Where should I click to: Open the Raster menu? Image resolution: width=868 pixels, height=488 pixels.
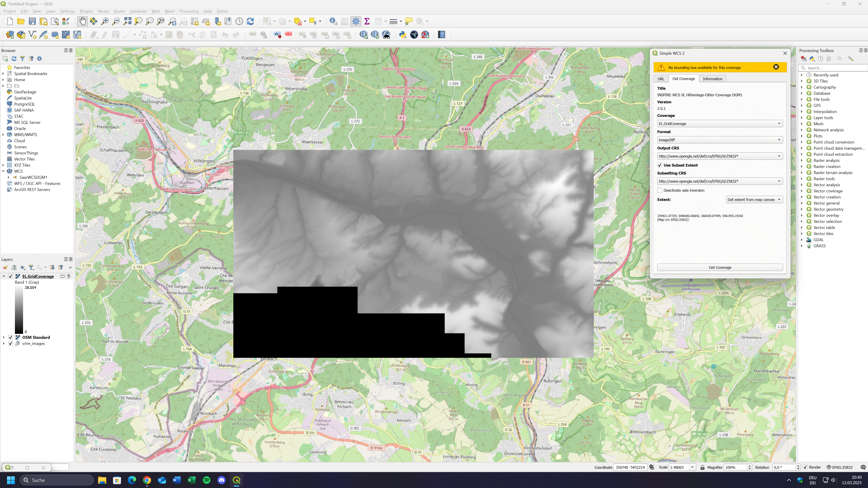point(119,11)
